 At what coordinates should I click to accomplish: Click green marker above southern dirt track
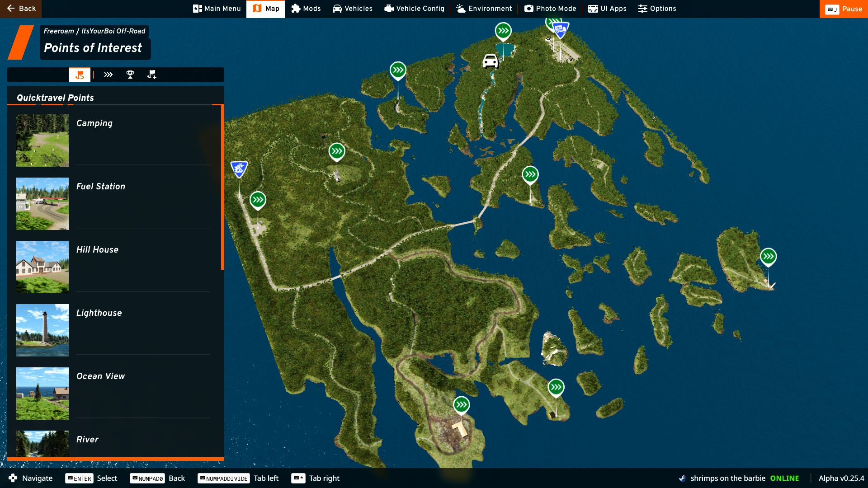(x=462, y=405)
